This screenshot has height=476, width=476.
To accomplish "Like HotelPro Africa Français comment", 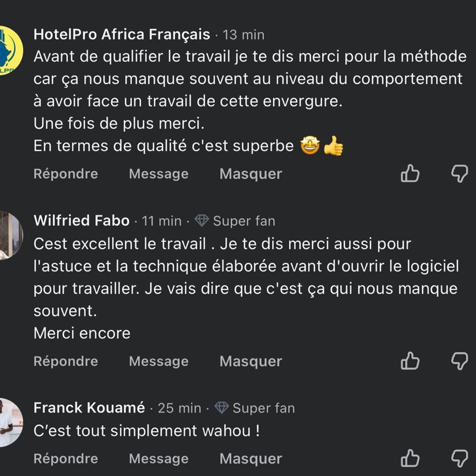I will (410, 174).
